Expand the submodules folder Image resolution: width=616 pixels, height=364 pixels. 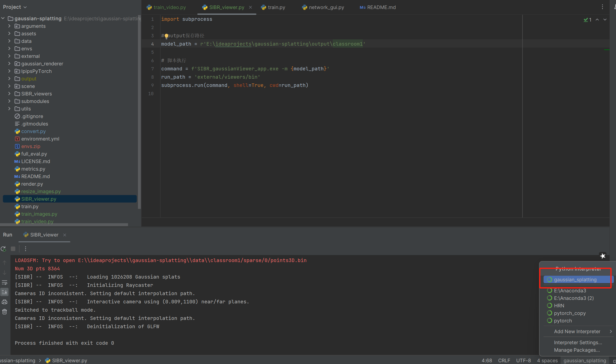(x=9, y=101)
